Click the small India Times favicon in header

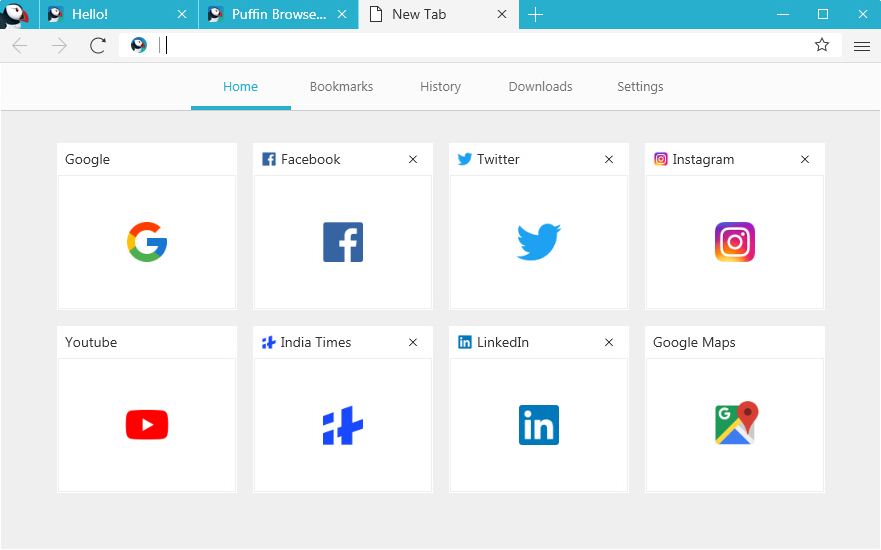click(x=269, y=342)
